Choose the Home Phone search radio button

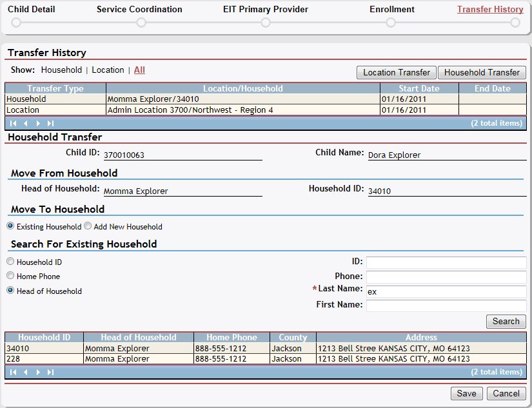pos(10,276)
